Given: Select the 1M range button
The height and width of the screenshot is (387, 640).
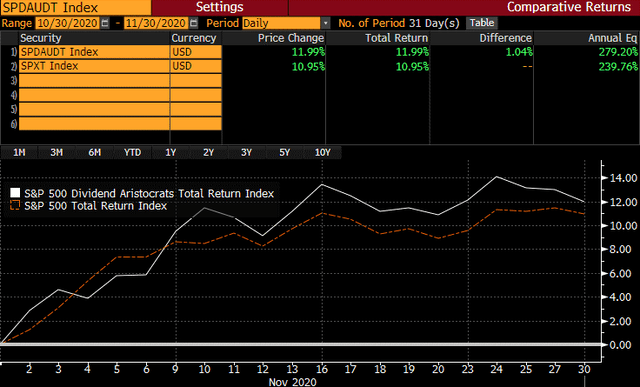Looking at the screenshot, I should [x=19, y=152].
